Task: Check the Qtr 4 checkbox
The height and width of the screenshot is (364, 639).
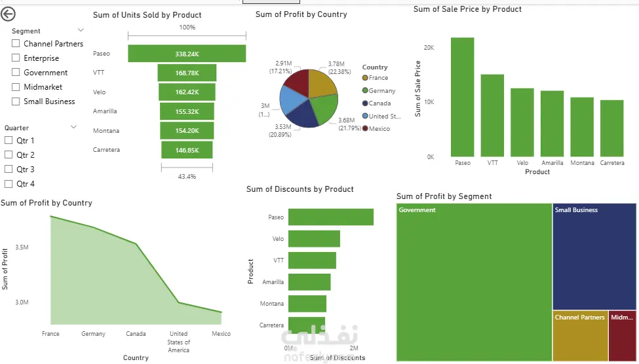Action: (x=9, y=184)
